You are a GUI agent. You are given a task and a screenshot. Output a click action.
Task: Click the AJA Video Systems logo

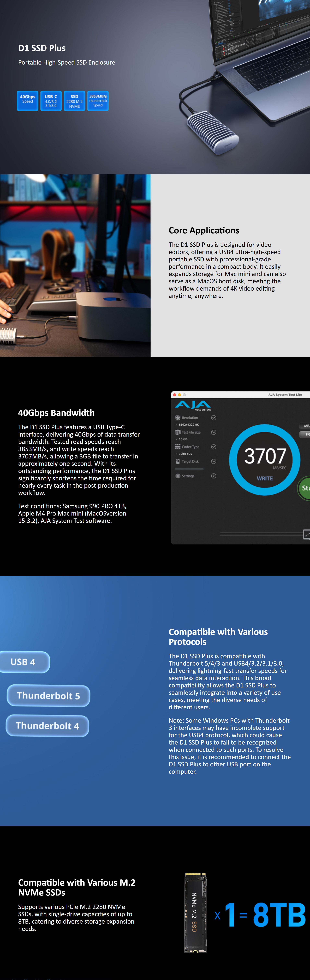(193, 406)
